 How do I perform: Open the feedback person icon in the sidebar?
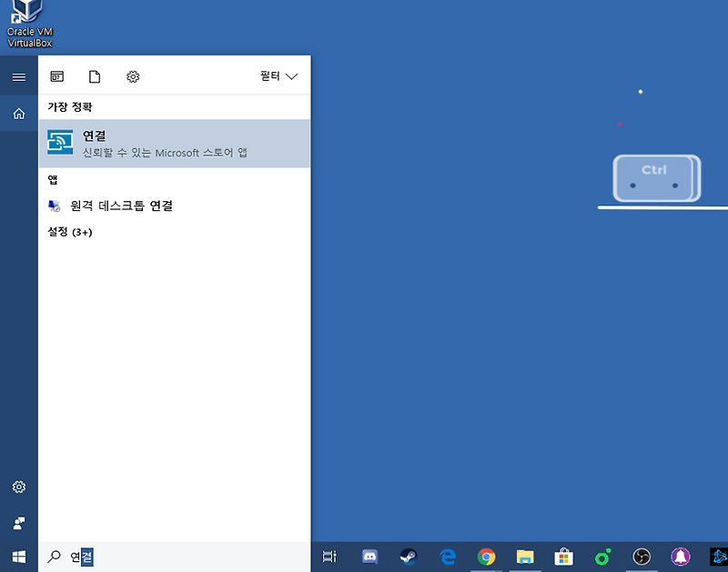(18, 523)
